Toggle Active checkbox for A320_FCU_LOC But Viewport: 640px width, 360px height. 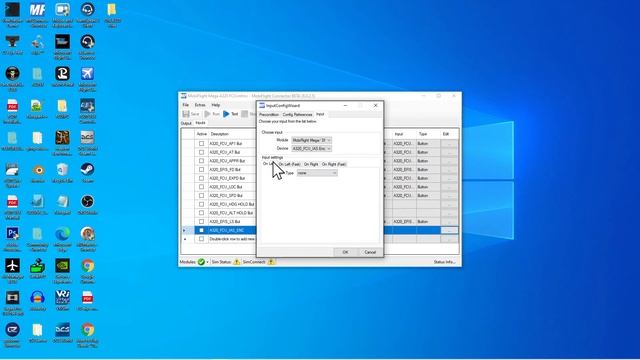tap(201, 187)
